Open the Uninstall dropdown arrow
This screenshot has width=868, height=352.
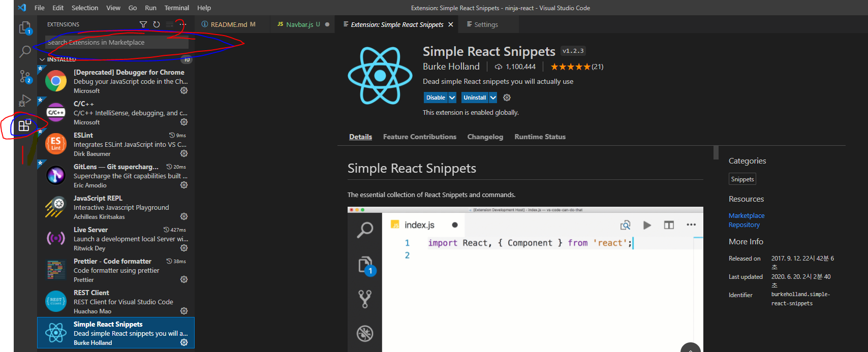coord(493,98)
